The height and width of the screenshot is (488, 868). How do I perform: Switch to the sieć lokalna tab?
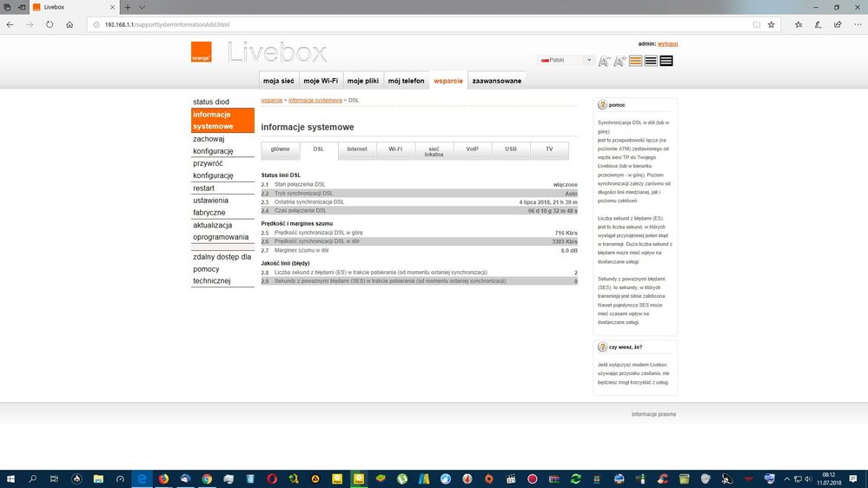[x=434, y=151]
